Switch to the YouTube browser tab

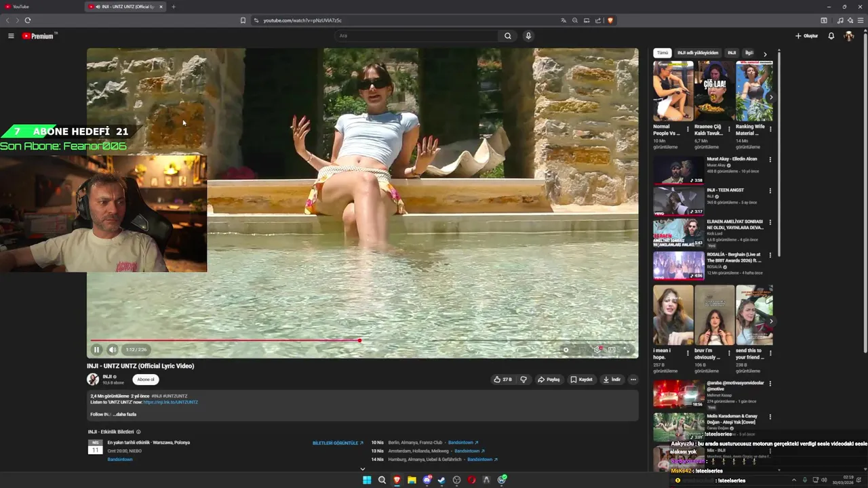41,7
